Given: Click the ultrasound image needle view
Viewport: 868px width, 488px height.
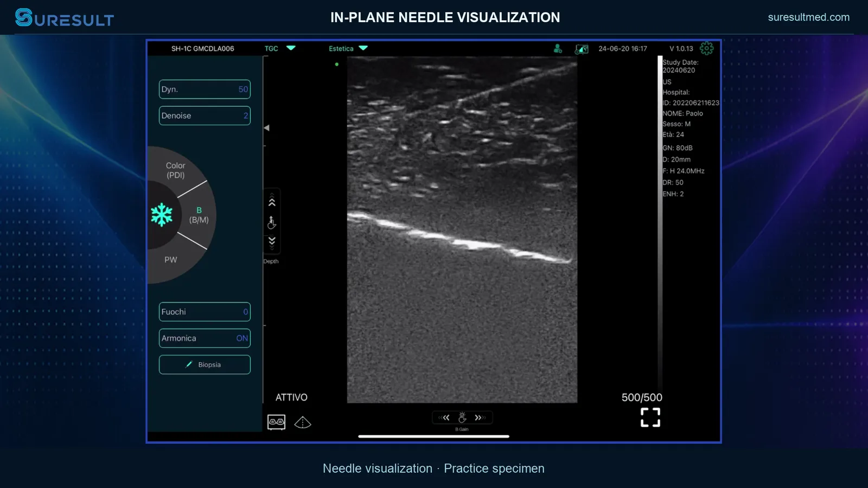Looking at the screenshot, I should [x=462, y=229].
